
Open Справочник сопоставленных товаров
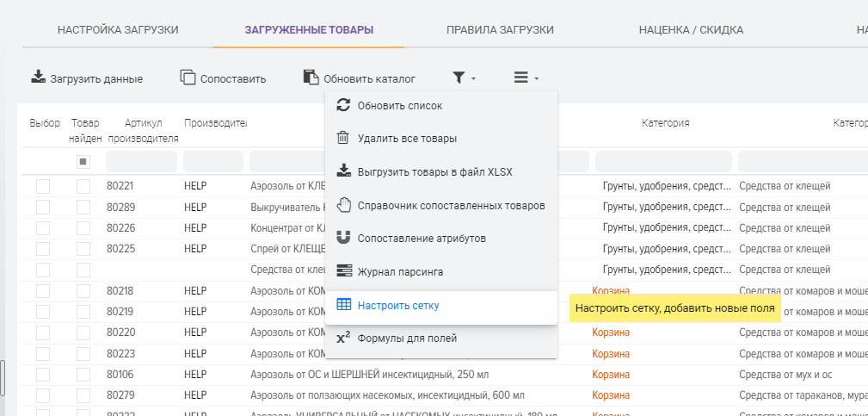pos(440,206)
